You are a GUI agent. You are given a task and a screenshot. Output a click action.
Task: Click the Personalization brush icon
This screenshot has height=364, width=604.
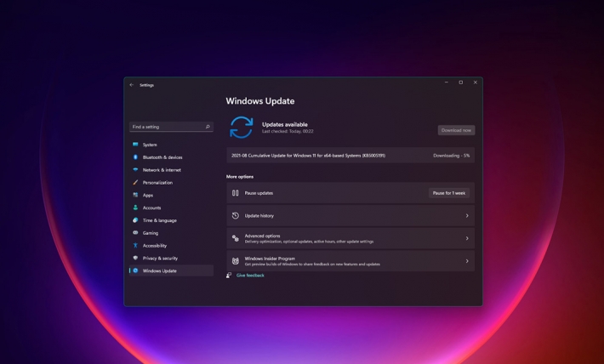coord(135,182)
